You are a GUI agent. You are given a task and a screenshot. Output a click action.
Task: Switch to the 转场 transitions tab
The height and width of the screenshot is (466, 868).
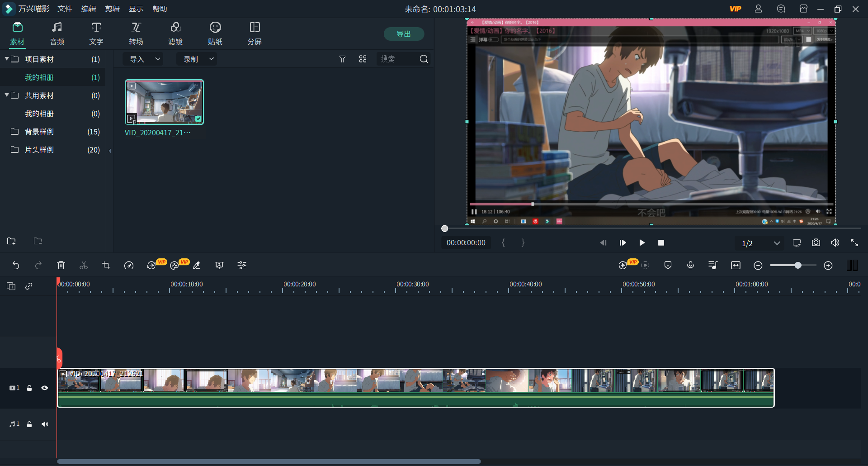[x=136, y=33]
